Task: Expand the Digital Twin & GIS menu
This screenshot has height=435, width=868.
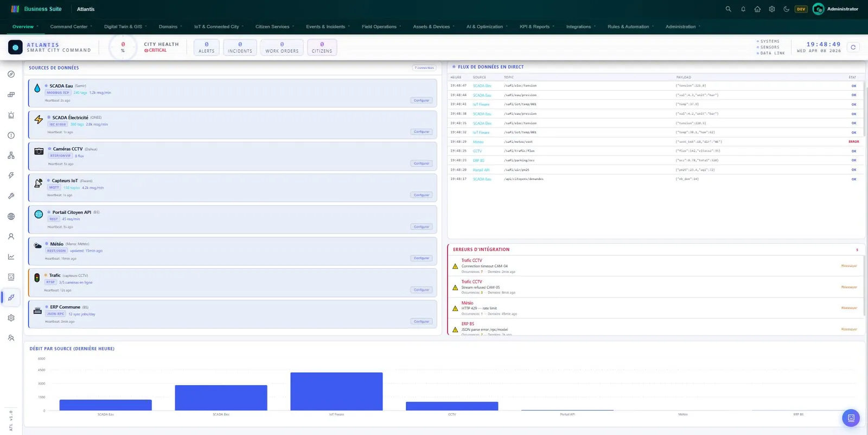Action: [x=125, y=27]
